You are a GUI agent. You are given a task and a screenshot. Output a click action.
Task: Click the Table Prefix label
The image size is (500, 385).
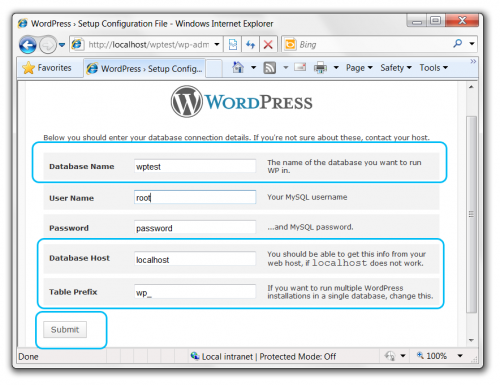click(x=73, y=292)
